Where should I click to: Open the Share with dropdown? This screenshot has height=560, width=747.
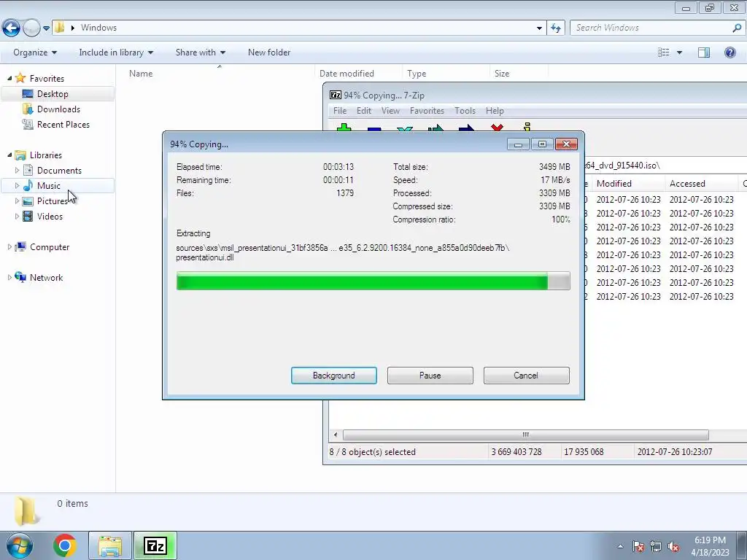point(200,52)
